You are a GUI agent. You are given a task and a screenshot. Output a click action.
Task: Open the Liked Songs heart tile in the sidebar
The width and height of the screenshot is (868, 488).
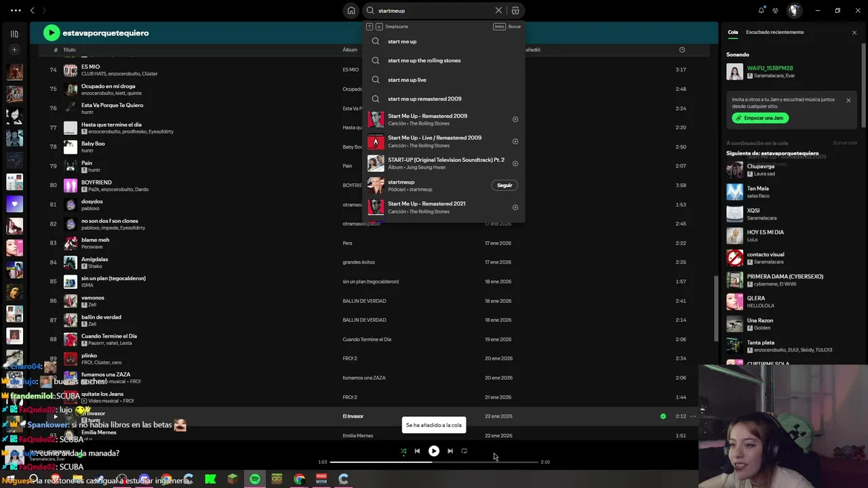tap(14, 203)
